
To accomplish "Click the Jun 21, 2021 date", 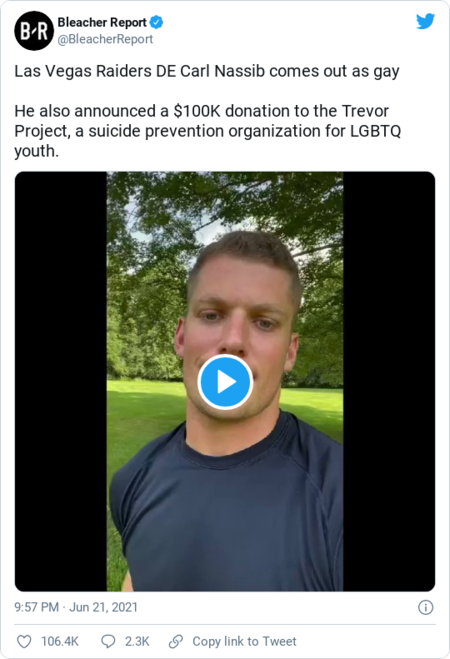I will click(103, 607).
